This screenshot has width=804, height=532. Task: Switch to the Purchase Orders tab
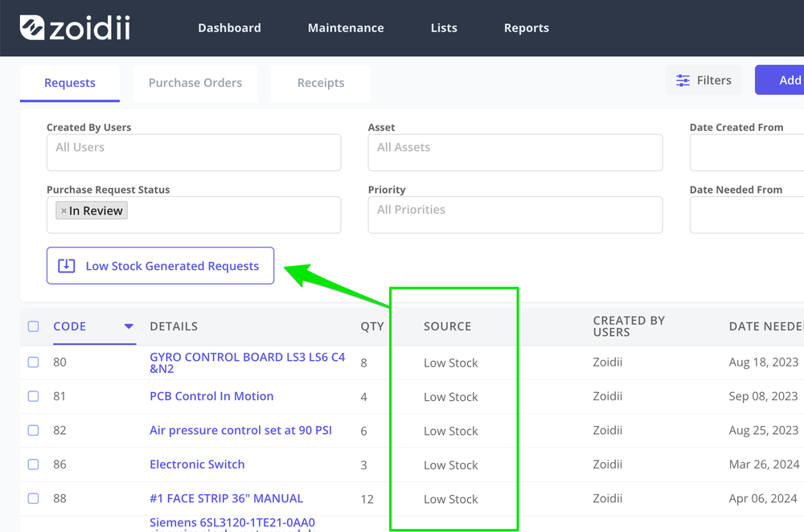coord(195,83)
